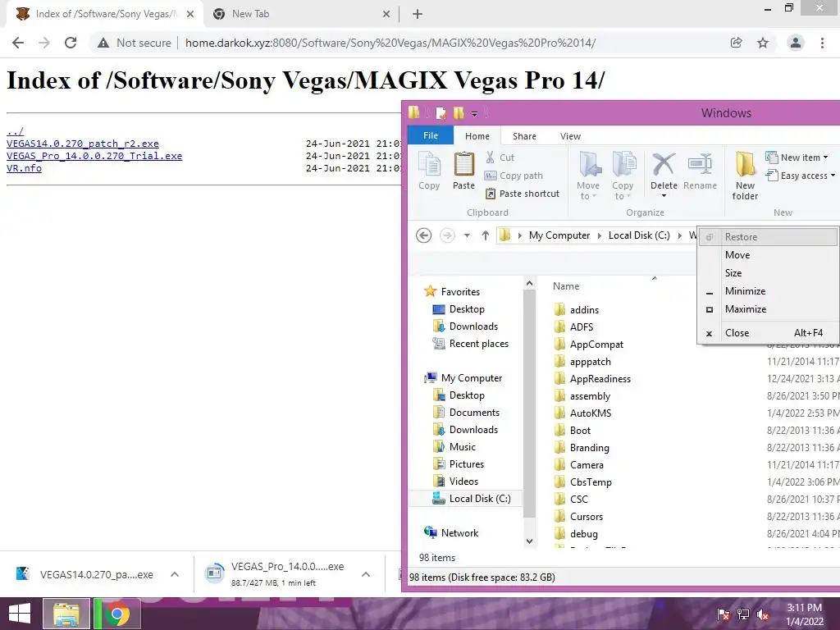840x630 pixels.
Task: Select the AutoKMS folder
Action: [x=591, y=413]
